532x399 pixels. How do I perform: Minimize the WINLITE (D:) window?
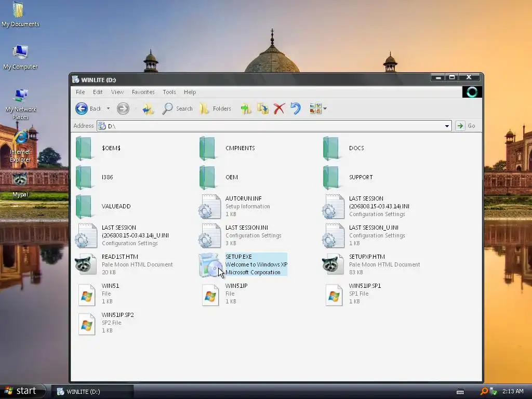coord(438,77)
